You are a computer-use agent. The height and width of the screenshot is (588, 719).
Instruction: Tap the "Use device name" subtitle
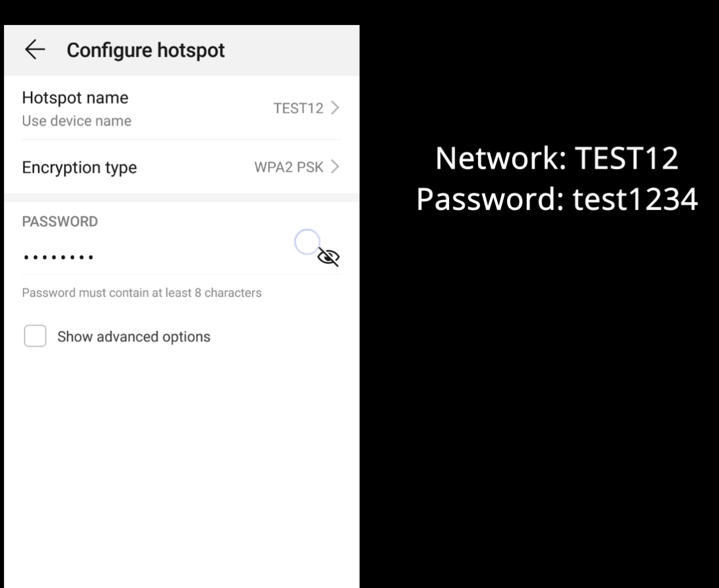(77, 121)
